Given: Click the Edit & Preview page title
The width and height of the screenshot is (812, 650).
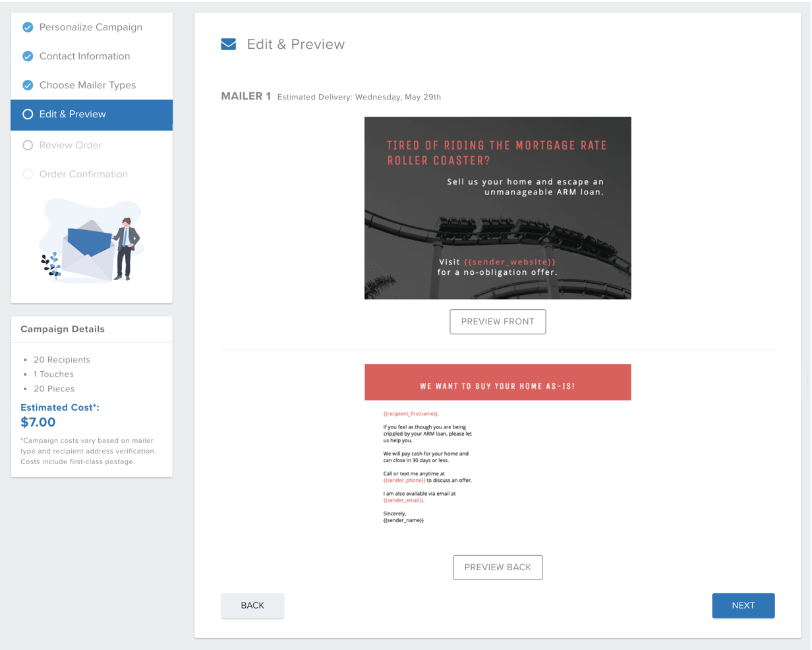Looking at the screenshot, I should tap(296, 44).
